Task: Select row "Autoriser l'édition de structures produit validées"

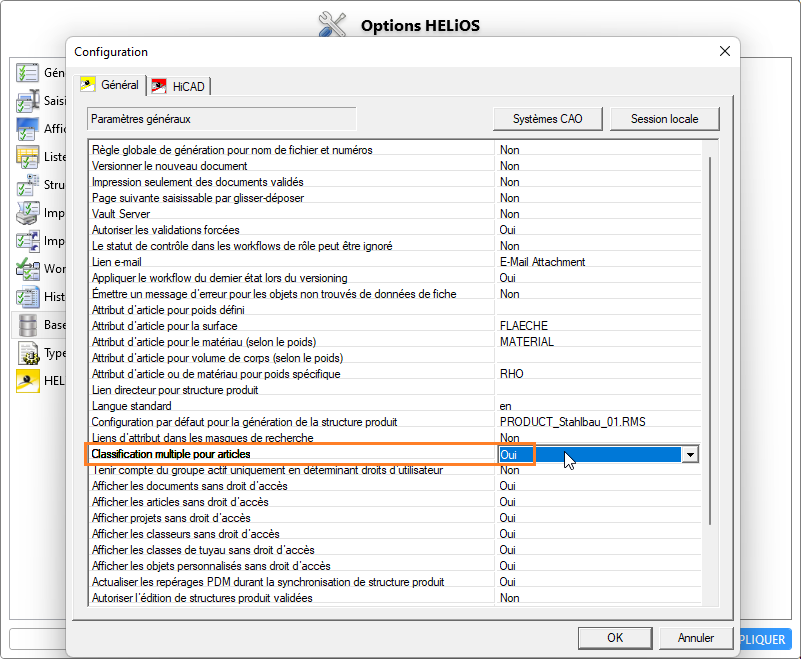Action: (x=394, y=598)
